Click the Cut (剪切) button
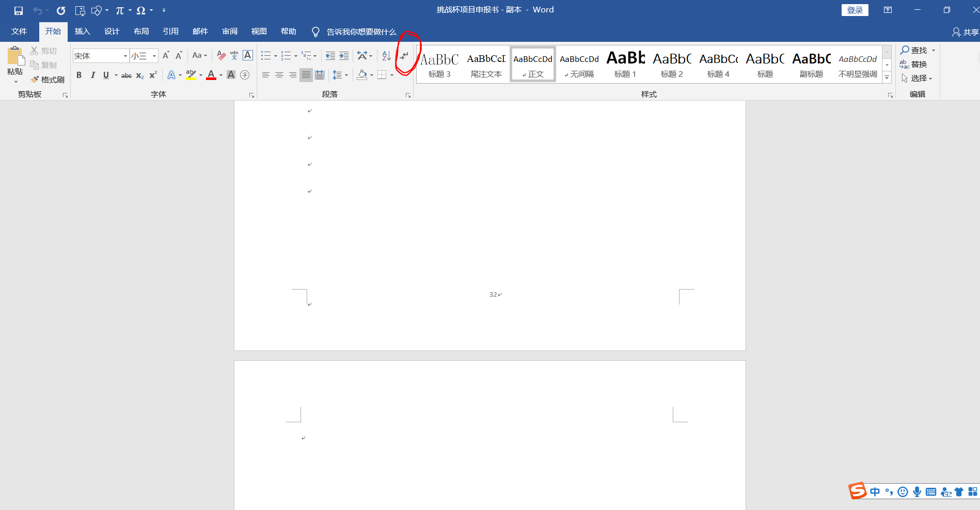980x510 pixels. coord(43,51)
